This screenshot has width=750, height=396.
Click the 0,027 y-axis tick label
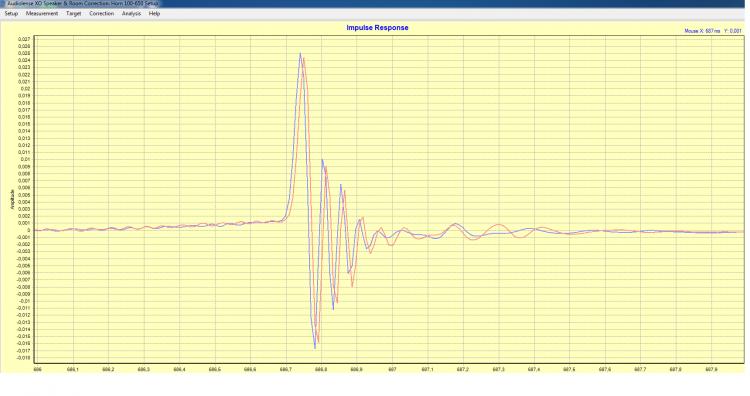tap(24, 39)
